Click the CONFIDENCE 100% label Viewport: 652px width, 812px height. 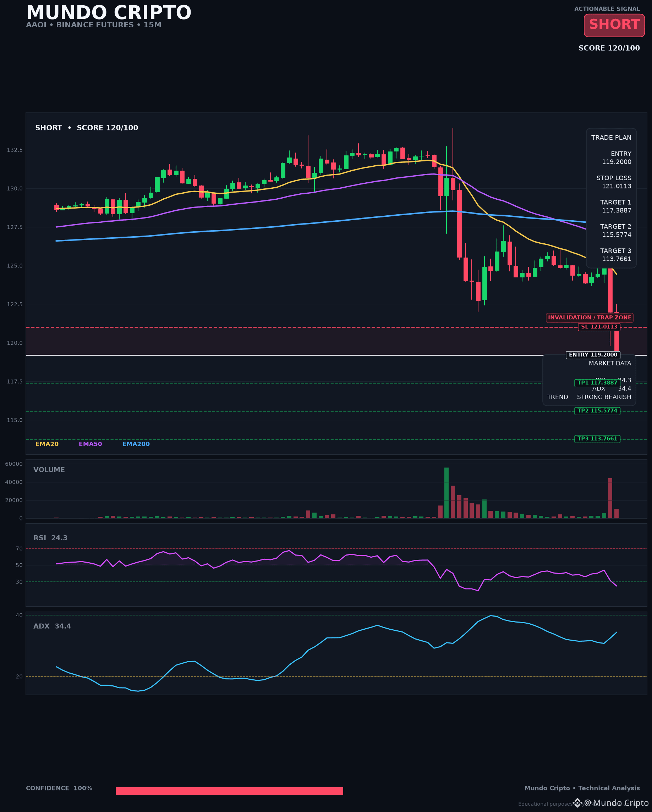click(x=59, y=788)
